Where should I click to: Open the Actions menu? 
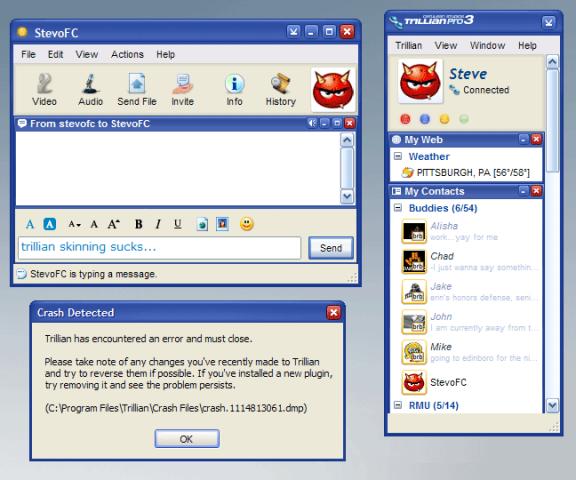point(127,54)
